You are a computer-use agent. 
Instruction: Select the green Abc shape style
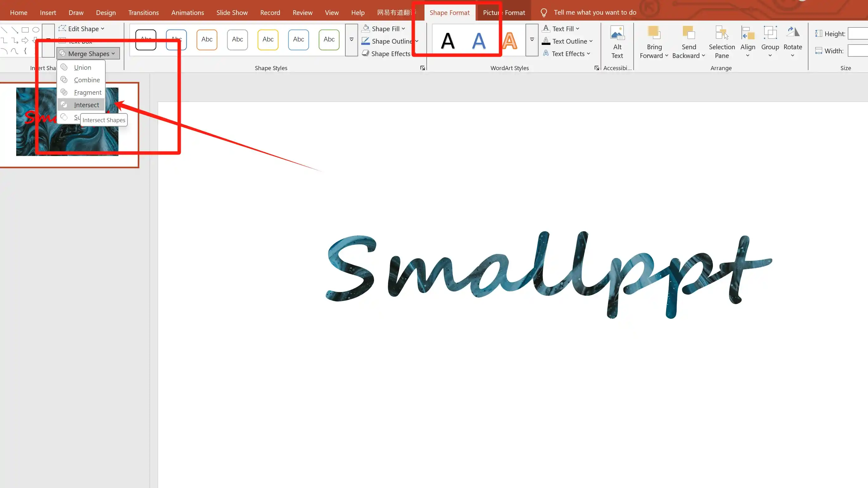click(328, 40)
